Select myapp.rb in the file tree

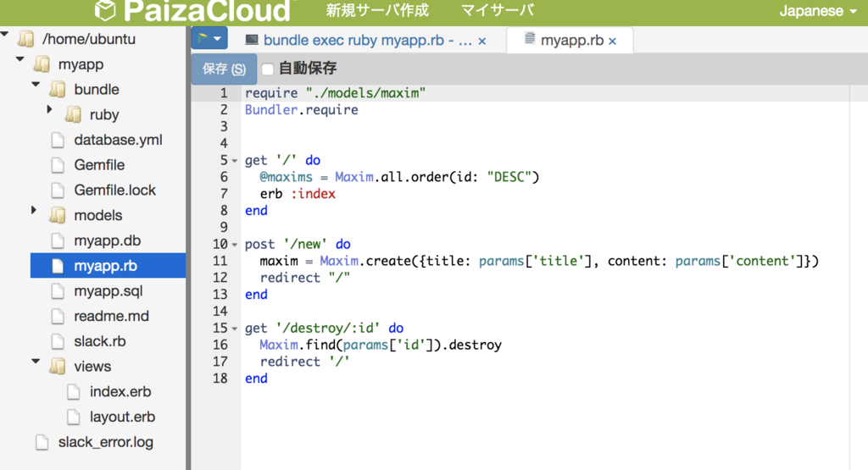point(106,266)
